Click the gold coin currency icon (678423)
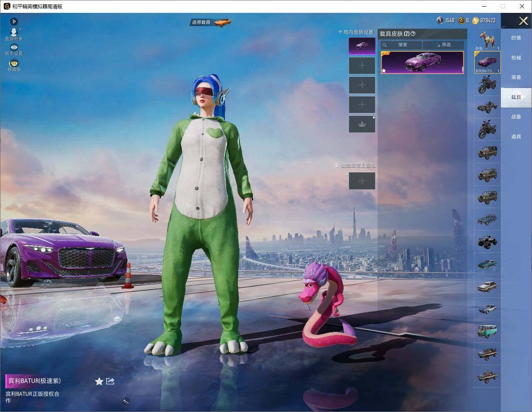This screenshot has width=532, height=412. (x=476, y=20)
